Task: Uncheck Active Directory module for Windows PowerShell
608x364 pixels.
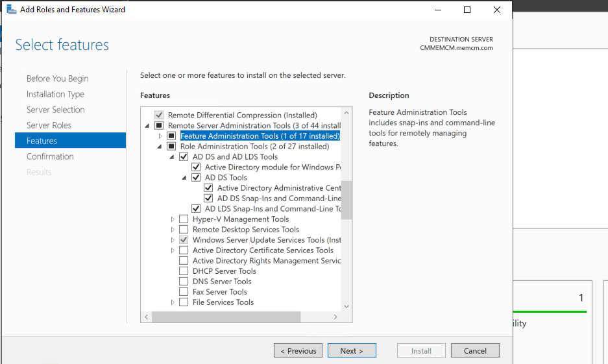Action: [196, 167]
